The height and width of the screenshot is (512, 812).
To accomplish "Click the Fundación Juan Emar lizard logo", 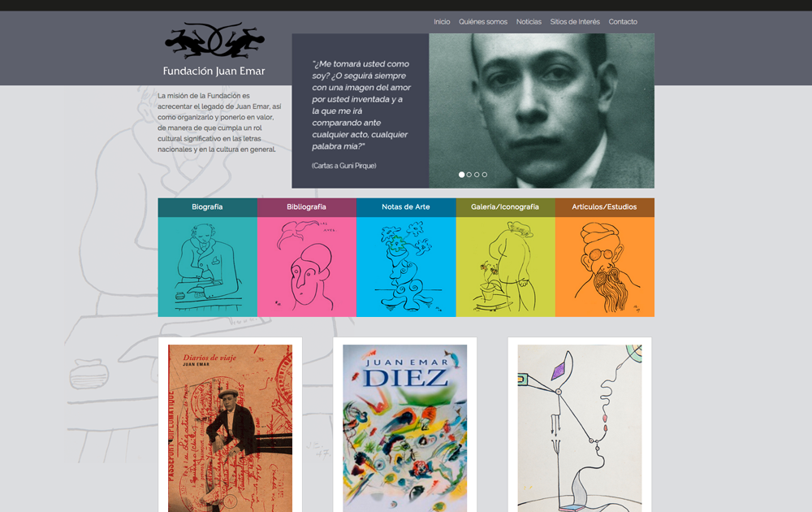I will 214,50.
